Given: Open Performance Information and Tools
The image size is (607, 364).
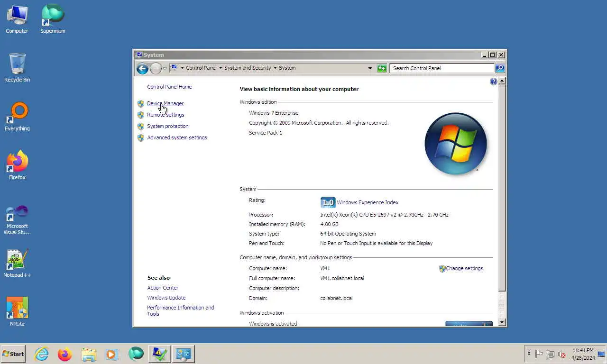Looking at the screenshot, I should [181, 310].
